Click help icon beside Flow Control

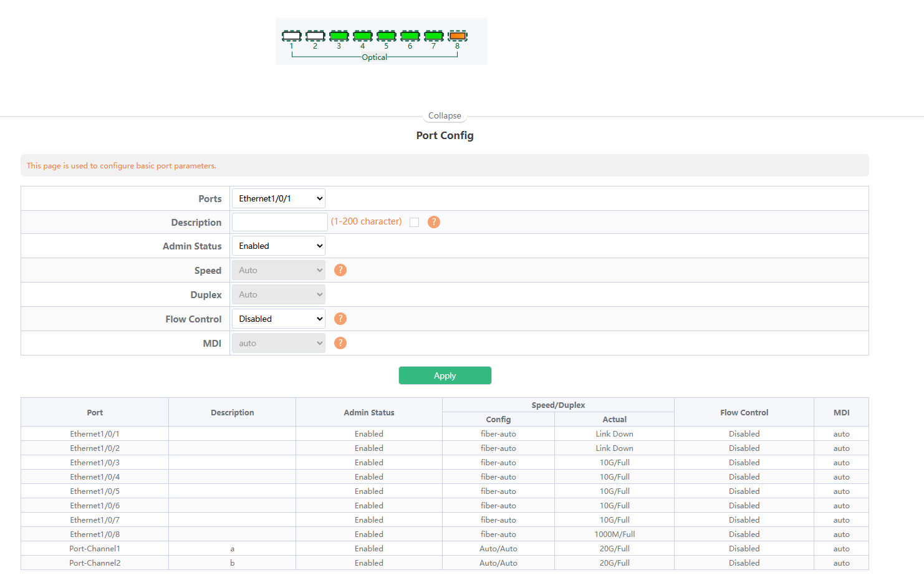coord(340,319)
